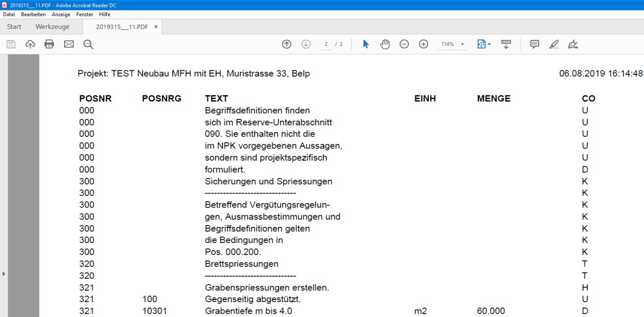Click 'sondern sind projektspezifisch' line
The image size is (644, 317).
coord(266,158)
